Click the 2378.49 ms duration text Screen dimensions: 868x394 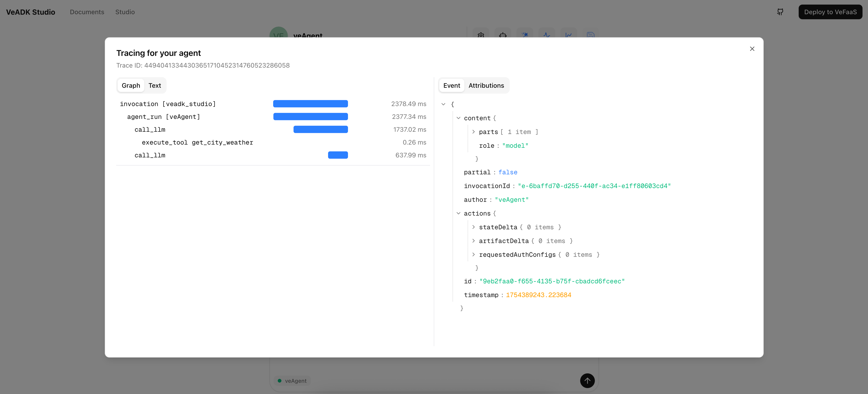(x=408, y=104)
